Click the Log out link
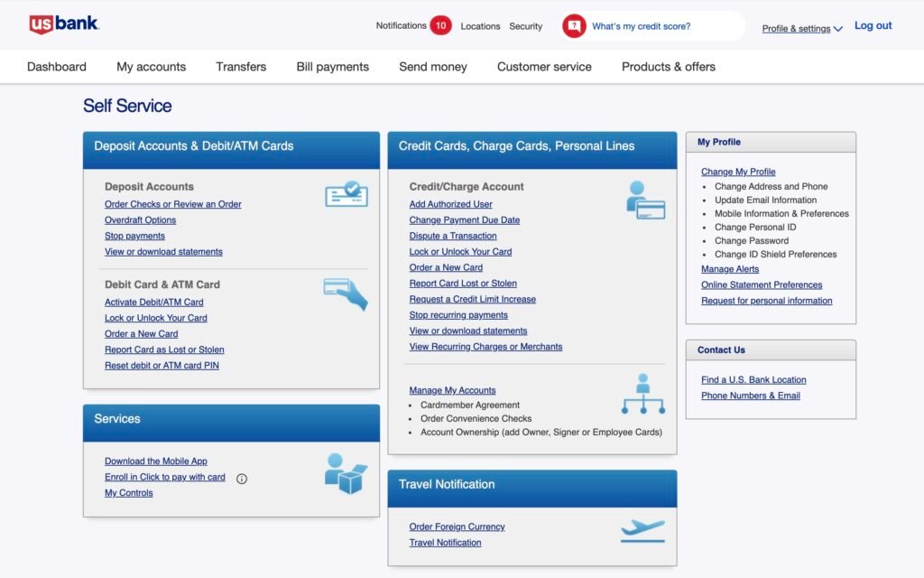The width and height of the screenshot is (924, 578). click(x=873, y=25)
